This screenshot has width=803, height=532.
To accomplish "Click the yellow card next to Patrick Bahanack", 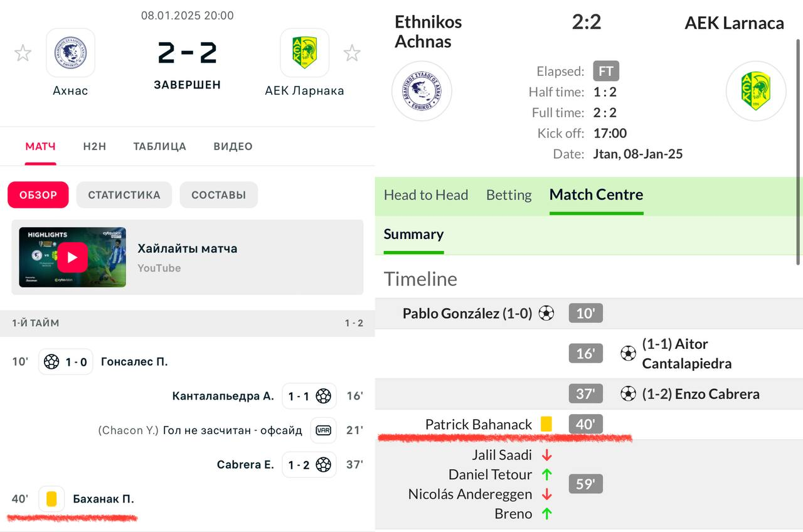I will 546,425.
